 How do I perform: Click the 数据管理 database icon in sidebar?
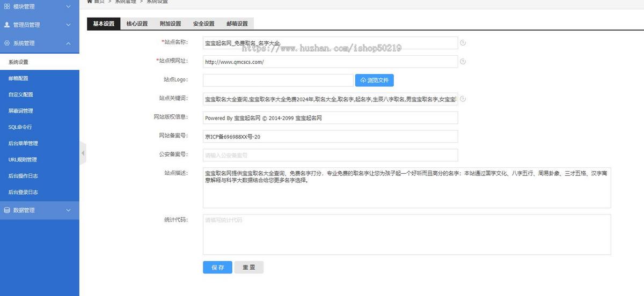pos(7,210)
